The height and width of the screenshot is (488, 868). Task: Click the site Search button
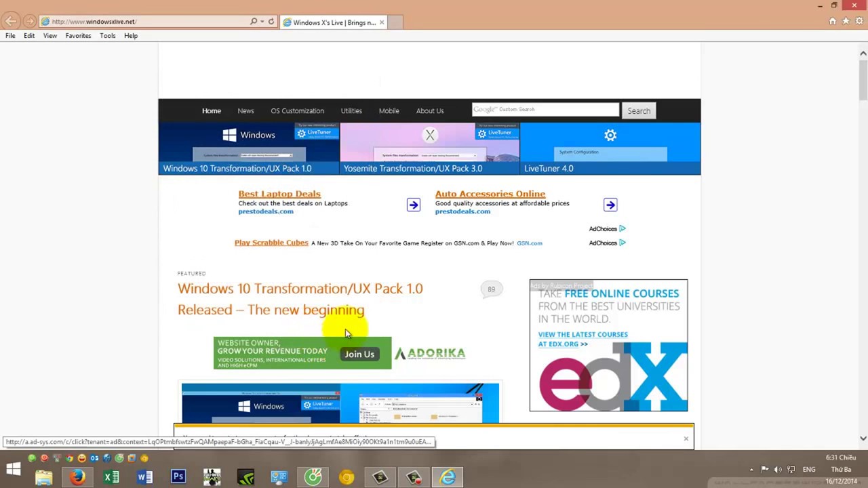coord(639,111)
